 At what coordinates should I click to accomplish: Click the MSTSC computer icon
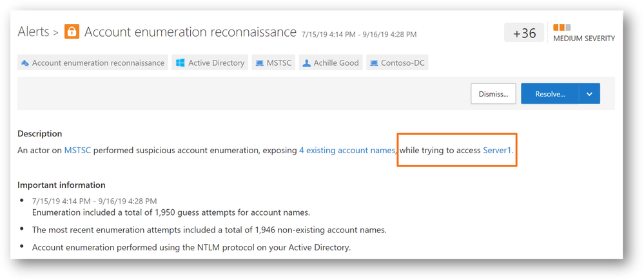coord(259,63)
